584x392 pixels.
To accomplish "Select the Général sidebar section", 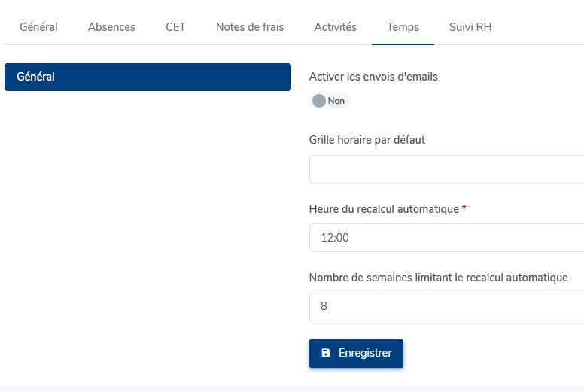I will click(x=148, y=77).
